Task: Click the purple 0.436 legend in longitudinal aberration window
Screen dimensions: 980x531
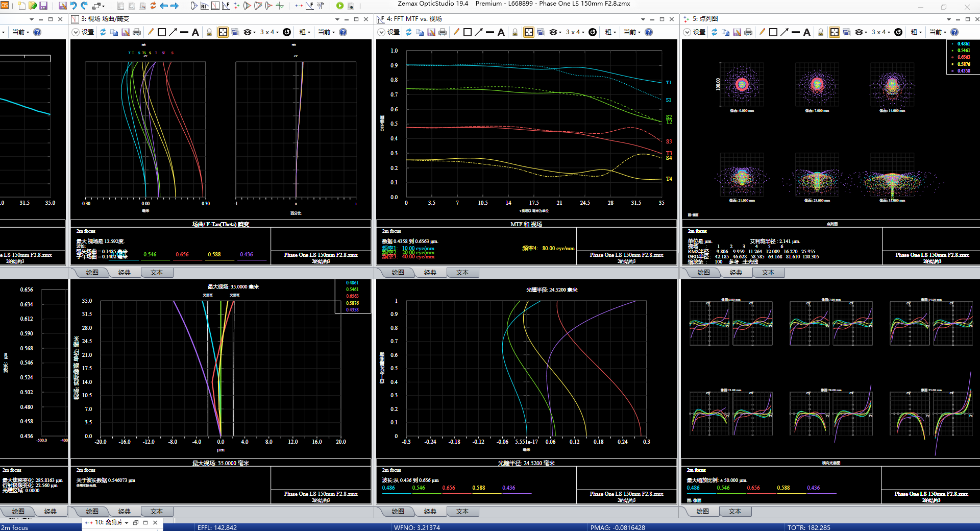Action: pyautogui.click(x=509, y=488)
